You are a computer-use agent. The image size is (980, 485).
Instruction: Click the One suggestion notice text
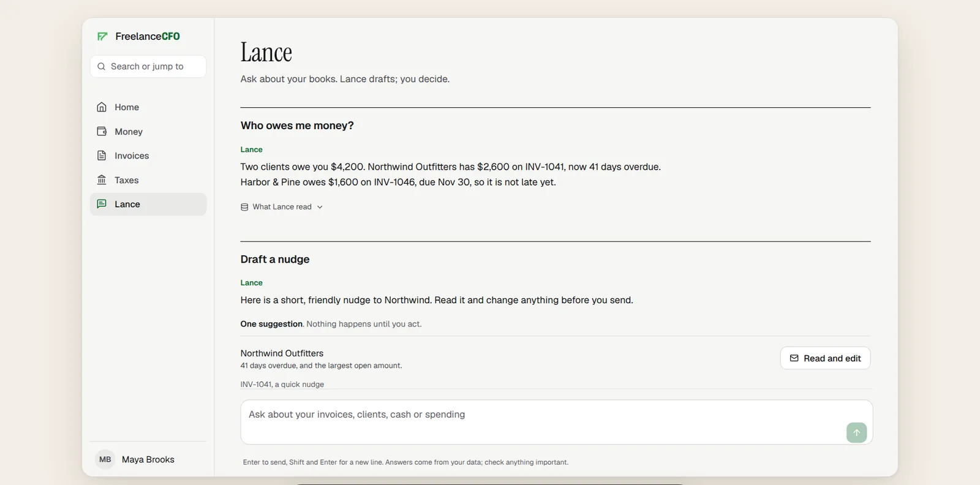[x=331, y=324]
